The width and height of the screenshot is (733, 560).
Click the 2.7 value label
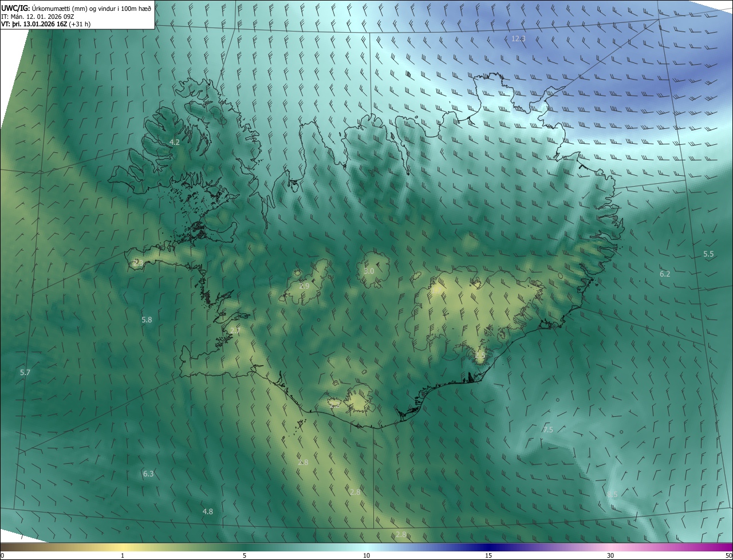pyautogui.click(x=235, y=331)
